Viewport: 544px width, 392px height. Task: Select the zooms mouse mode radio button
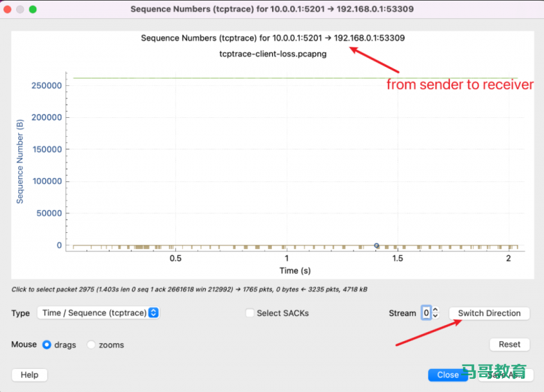[x=91, y=345]
